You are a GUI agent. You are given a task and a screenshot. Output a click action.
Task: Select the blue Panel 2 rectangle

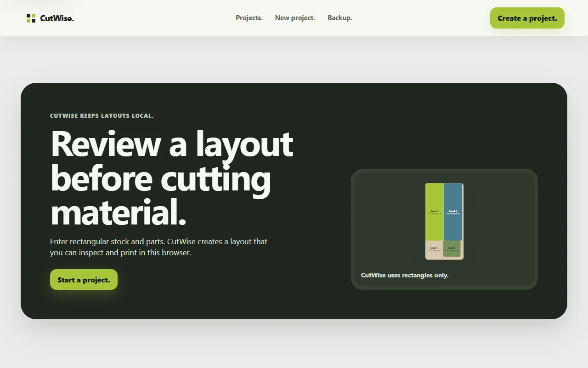pos(453,212)
